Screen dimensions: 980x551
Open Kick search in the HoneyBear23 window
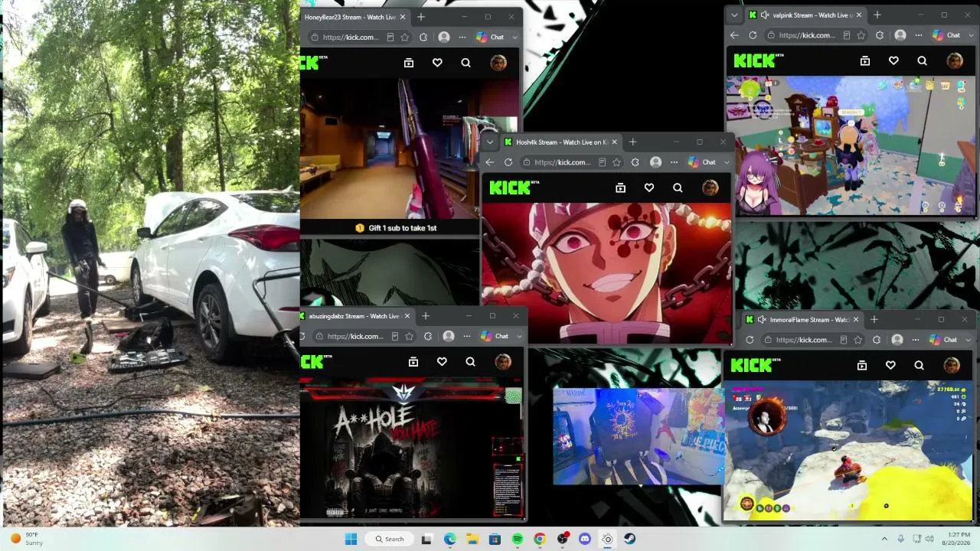click(466, 63)
